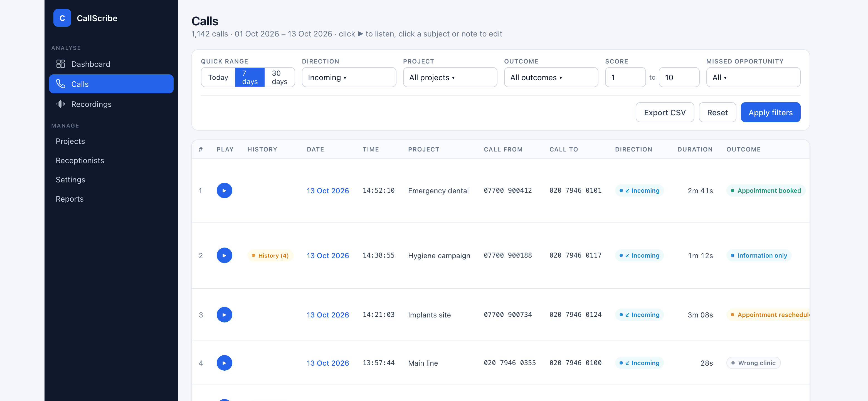Click the Information only outcome tag

coord(759,256)
